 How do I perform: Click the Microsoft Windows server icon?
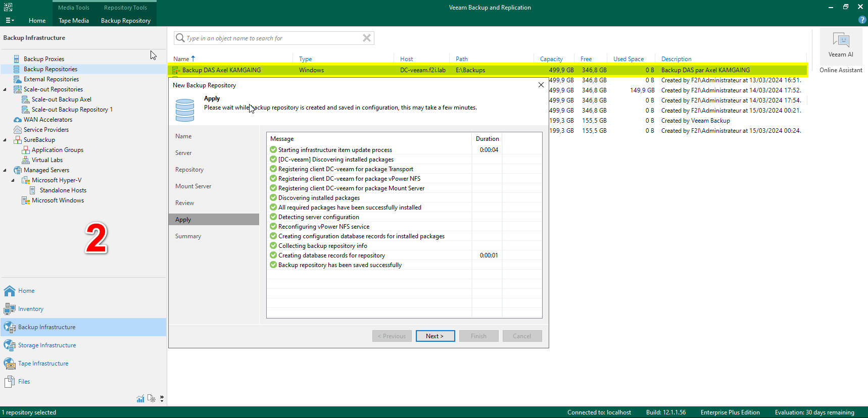click(x=25, y=200)
